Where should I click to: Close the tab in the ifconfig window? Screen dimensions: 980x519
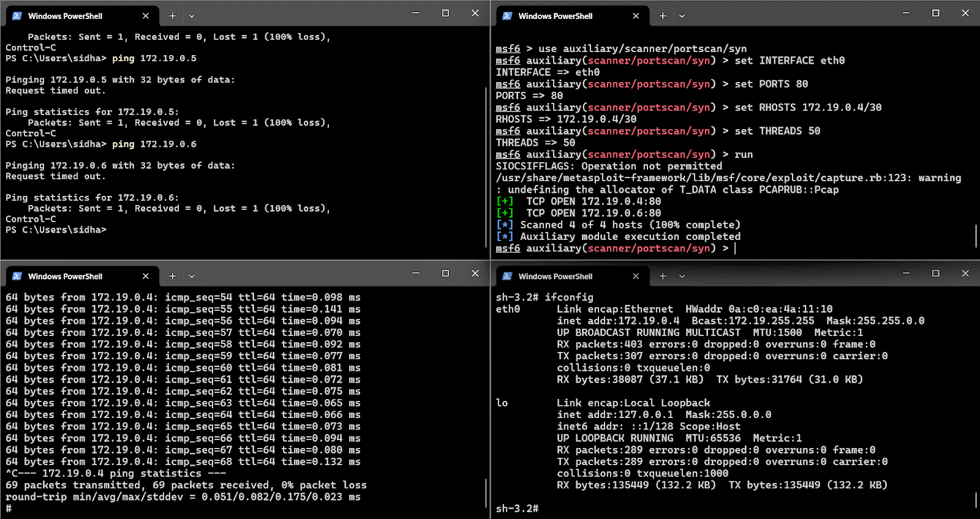tap(636, 276)
